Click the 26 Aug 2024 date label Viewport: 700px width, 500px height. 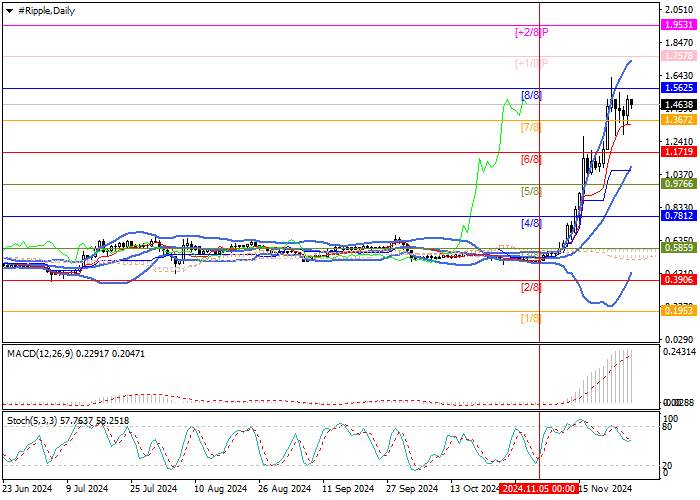(x=285, y=489)
